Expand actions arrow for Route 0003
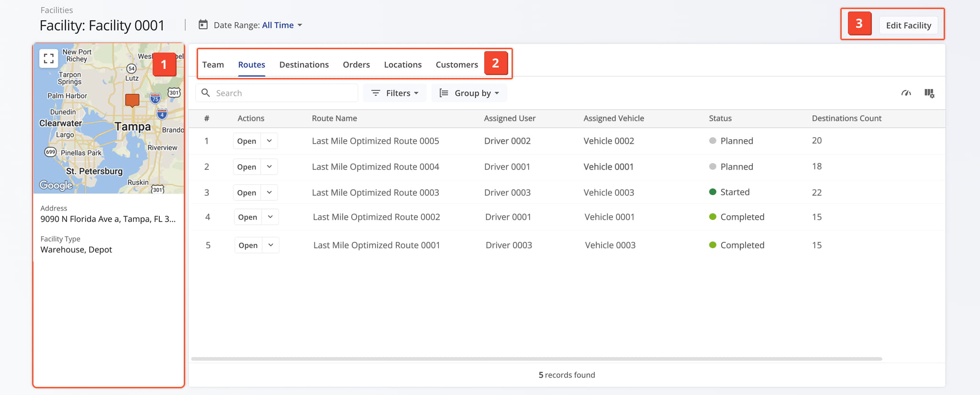Screen dimensions: 980x395 pyautogui.click(x=269, y=192)
